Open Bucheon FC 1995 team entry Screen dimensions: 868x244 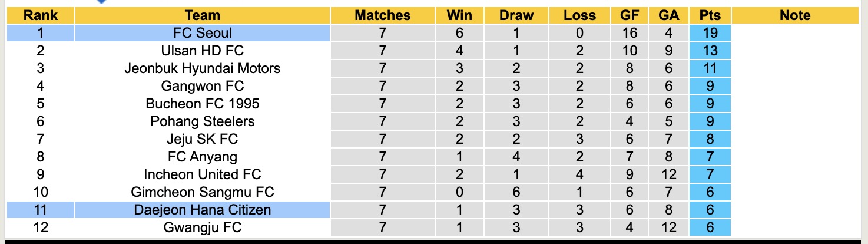pyautogui.click(x=202, y=104)
